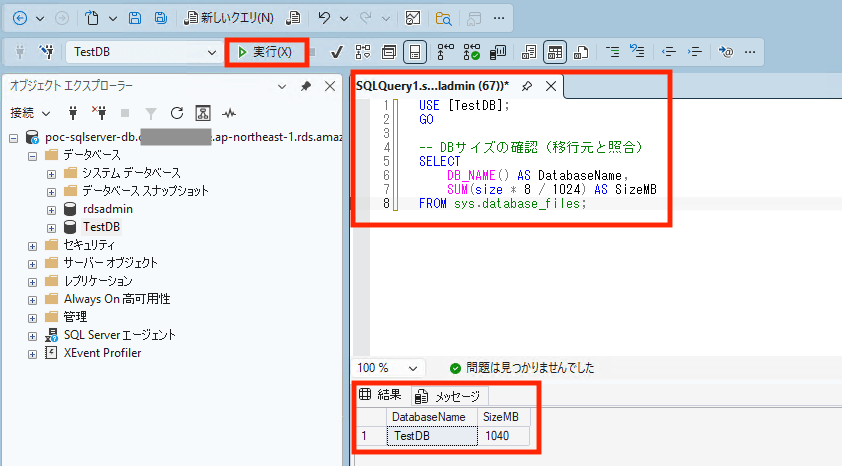
Task: Select the Always On 高可用性 folder
Action: click(117, 298)
